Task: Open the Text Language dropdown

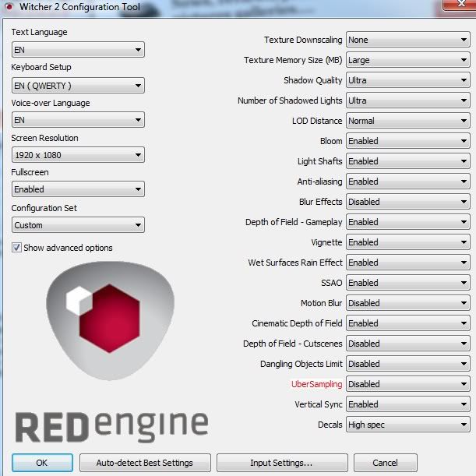Action: 78,50
